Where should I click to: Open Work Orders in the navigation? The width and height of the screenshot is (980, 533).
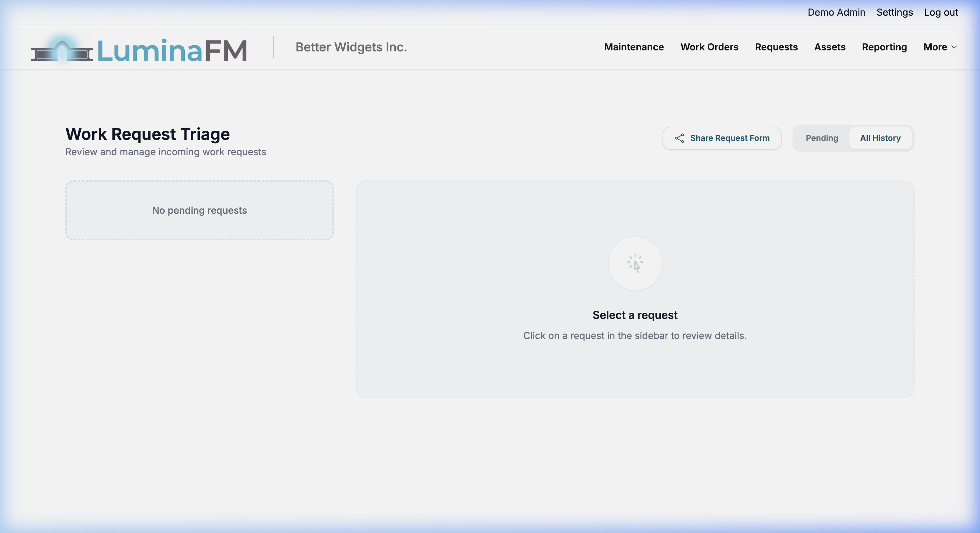(x=709, y=47)
